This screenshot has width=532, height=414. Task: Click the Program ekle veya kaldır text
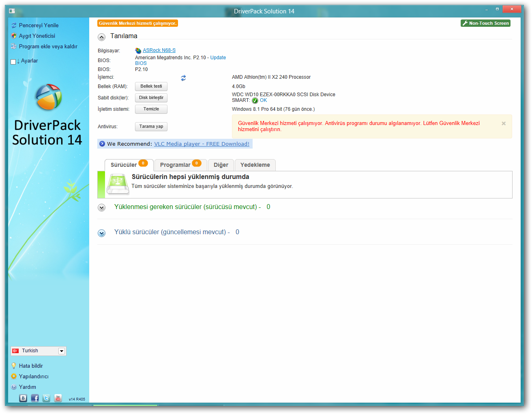click(x=48, y=46)
